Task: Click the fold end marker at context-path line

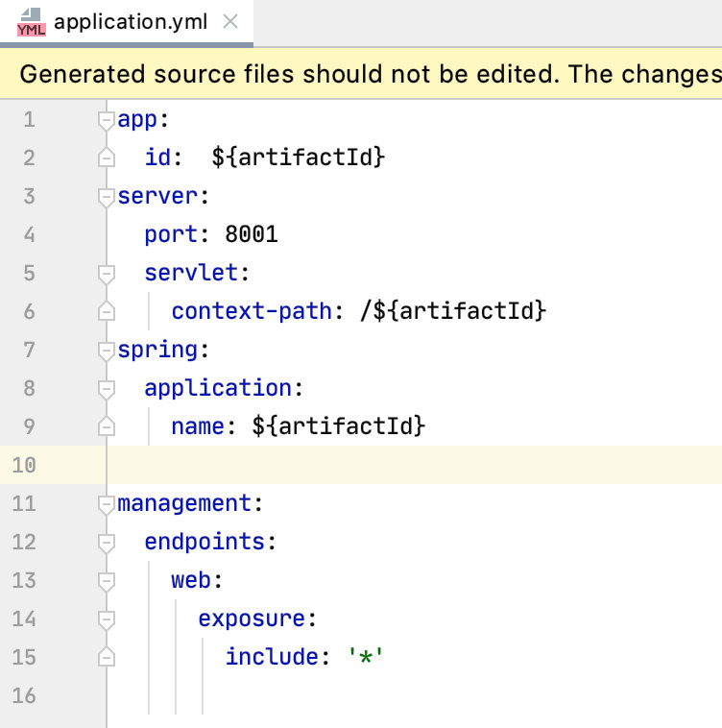Action: tap(107, 312)
